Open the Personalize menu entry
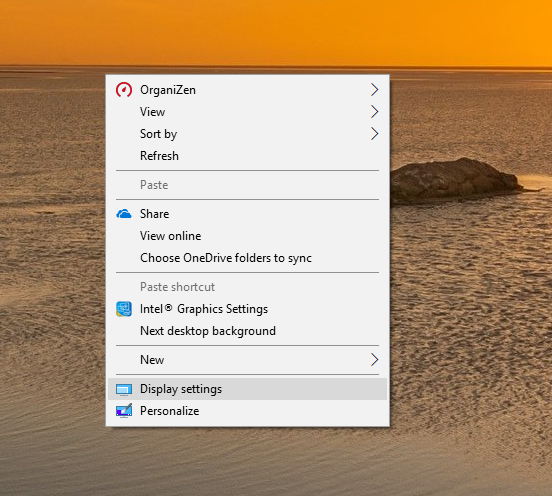 tap(247, 411)
